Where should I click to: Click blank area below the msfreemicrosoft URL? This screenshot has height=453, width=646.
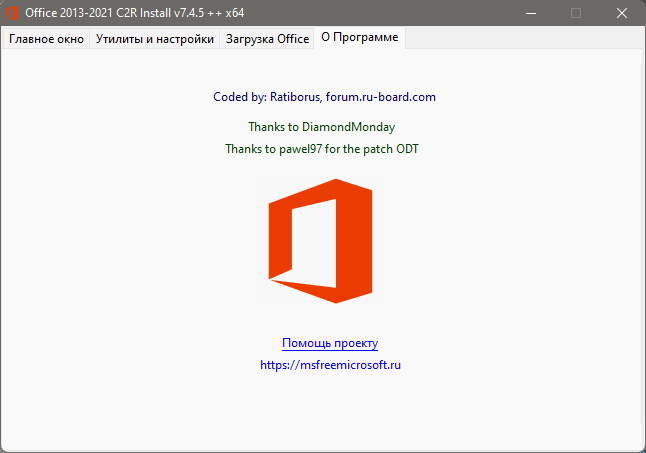(x=330, y=410)
